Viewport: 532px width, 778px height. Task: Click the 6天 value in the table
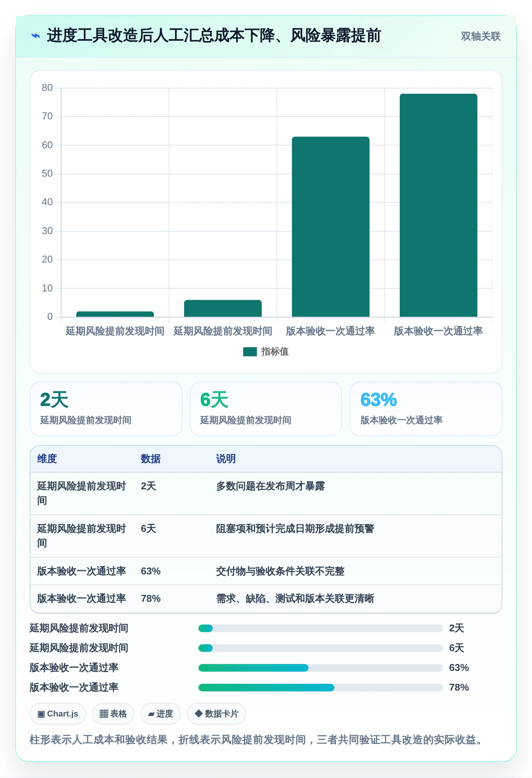click(148, 529)
